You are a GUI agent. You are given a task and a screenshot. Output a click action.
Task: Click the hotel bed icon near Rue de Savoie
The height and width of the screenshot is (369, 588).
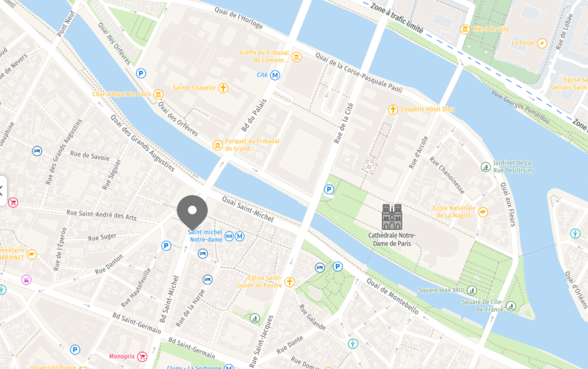(37, 151)
